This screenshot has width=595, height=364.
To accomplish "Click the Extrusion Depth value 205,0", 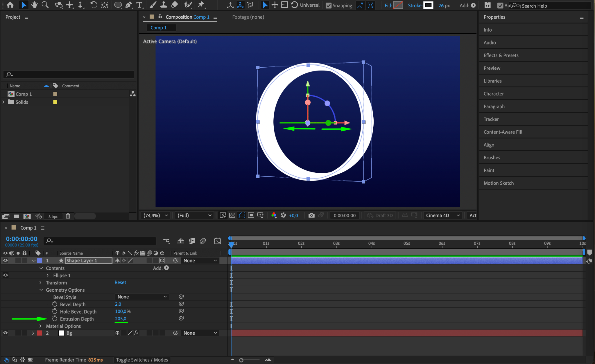I will 121,319.
